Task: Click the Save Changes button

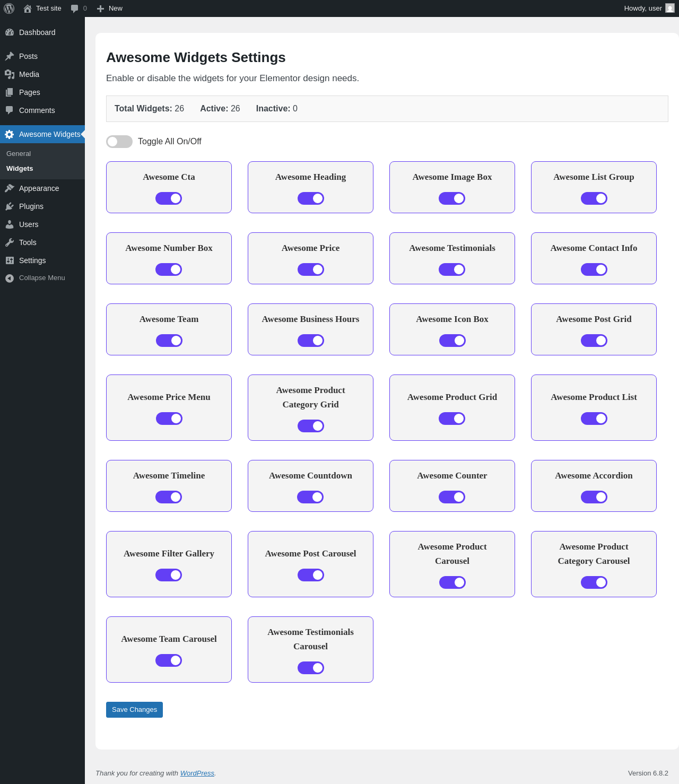Action: [134, 710]
